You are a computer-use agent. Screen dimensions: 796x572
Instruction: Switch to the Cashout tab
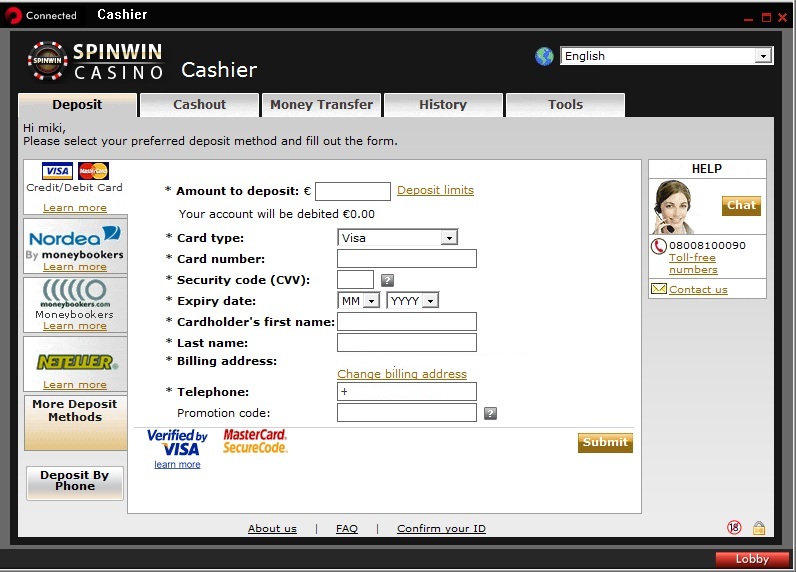pyautogui.click(x=199, y=105)
